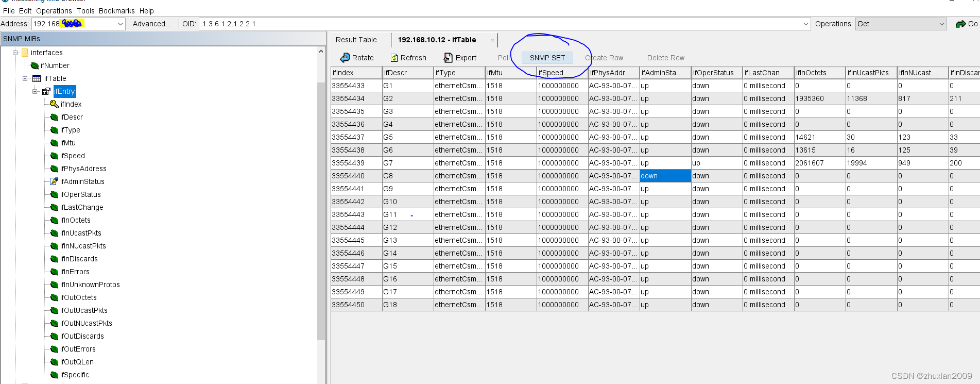The height and width of the screenshot is (384, 980).
Task: Select the ifInUcastPkts leaf icon
Action: [x=54, y=233]
